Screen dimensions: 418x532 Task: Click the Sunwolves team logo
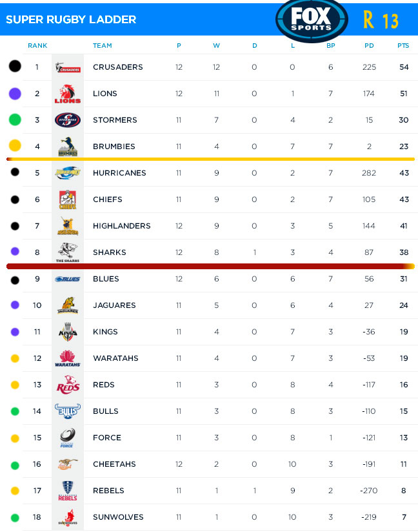tap(68, 517)
